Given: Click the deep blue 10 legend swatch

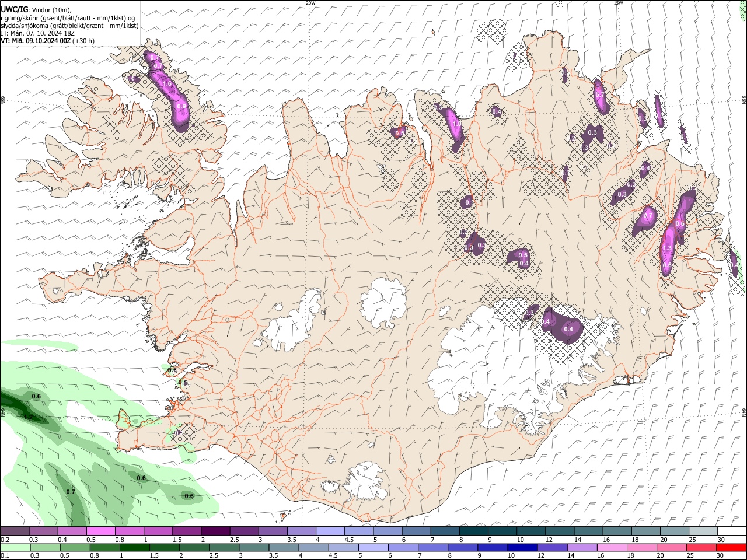Looking at the screenshot, I should coord(522,547).
